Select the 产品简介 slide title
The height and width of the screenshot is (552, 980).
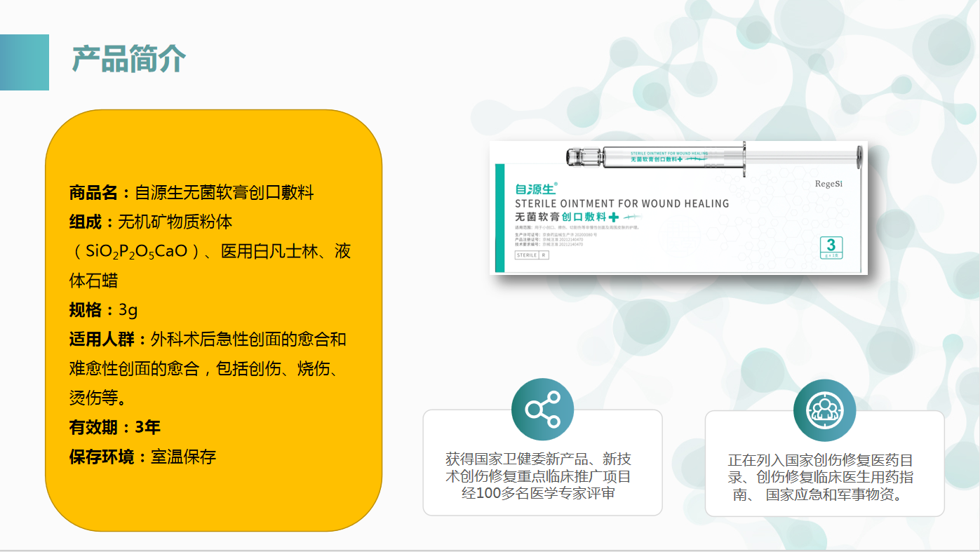128,60
